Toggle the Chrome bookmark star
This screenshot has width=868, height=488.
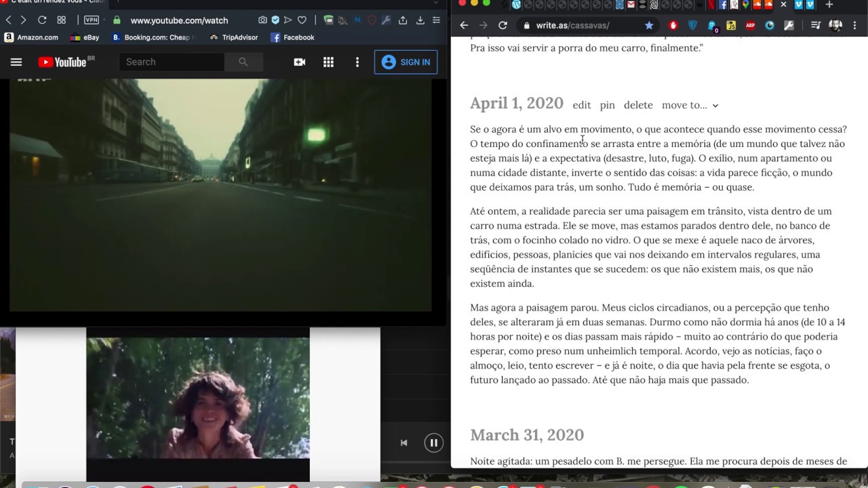[x=649, y=25]
